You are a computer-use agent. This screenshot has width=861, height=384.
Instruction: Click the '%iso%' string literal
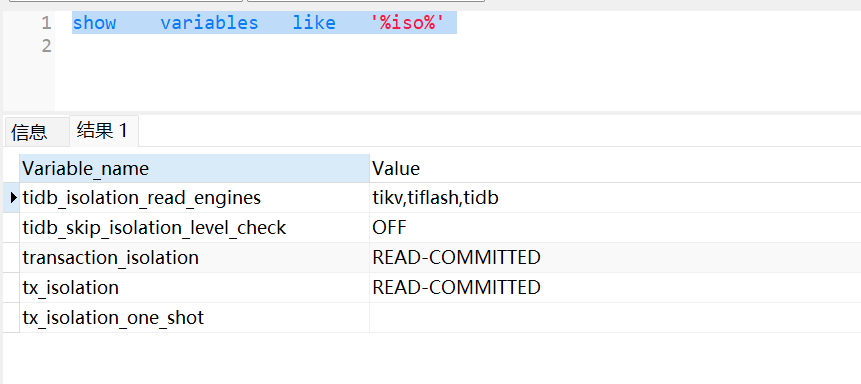click(407, 23)
